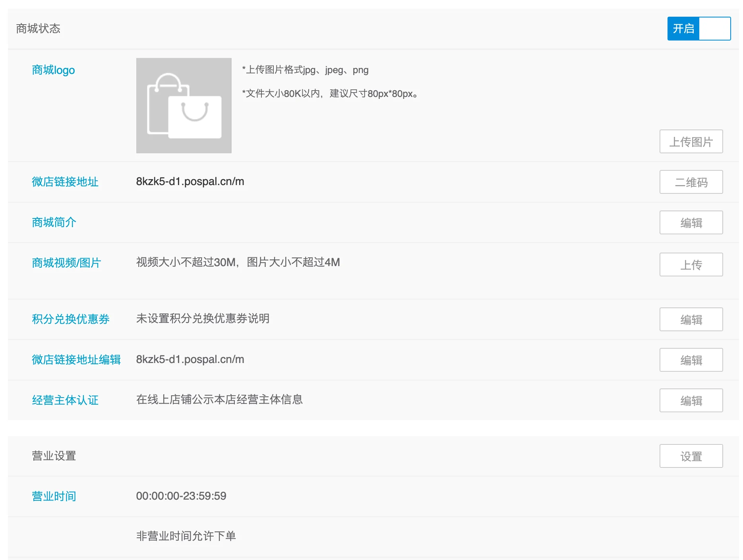Screen dimensions: 743x560
Task: Click the shopping bag logo placeholder image
Action: tap(184, 106)
